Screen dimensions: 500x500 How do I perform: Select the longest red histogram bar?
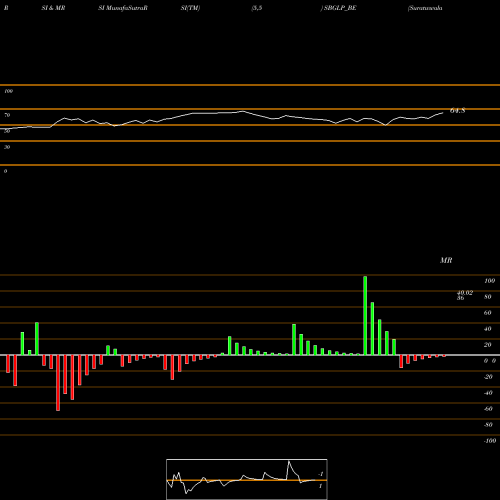(x=58, y=383)
